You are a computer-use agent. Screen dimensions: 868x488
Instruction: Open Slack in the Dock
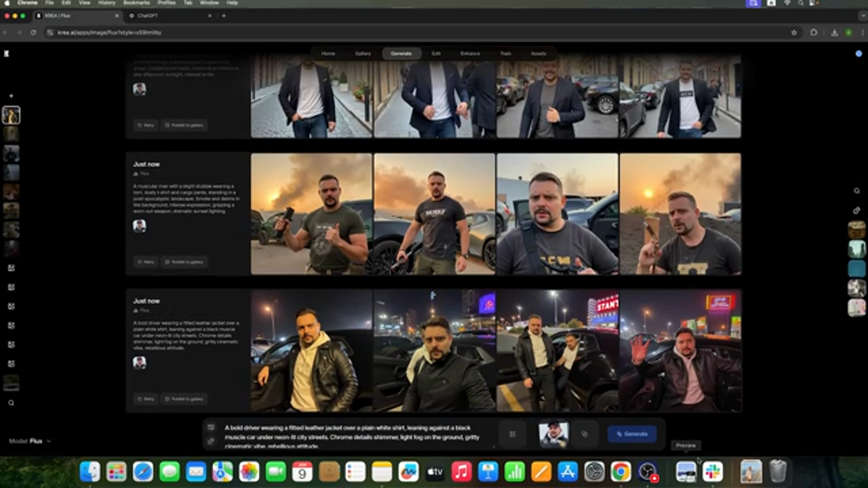pyautogui.click(x=713, y=471)
